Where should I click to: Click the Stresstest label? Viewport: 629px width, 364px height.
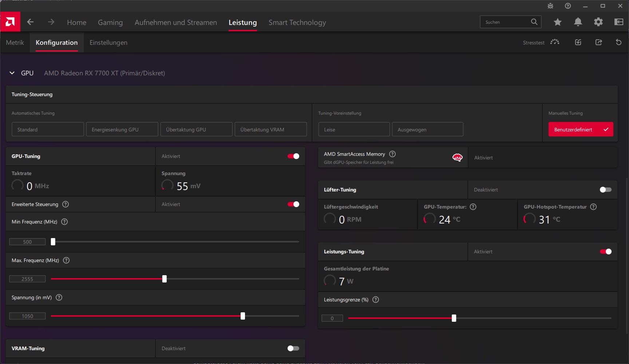(534, 43)
